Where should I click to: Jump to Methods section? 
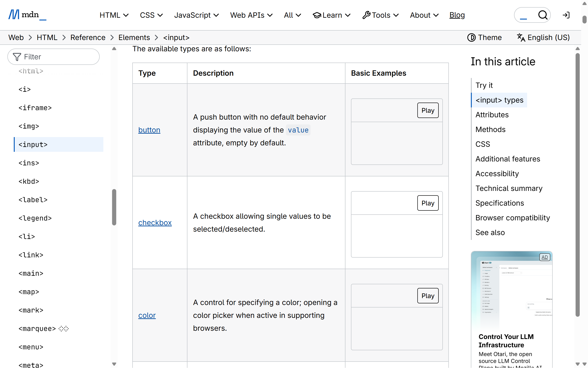490,129
